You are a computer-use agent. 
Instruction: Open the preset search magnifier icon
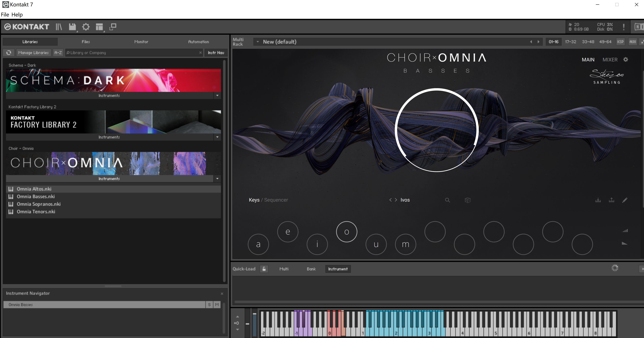point(447,200)
